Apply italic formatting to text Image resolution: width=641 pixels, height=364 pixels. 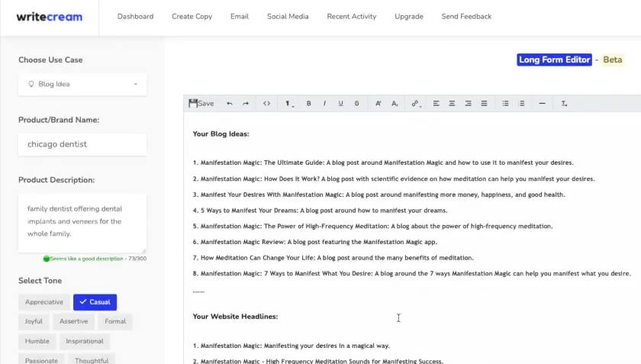point(324,104)
